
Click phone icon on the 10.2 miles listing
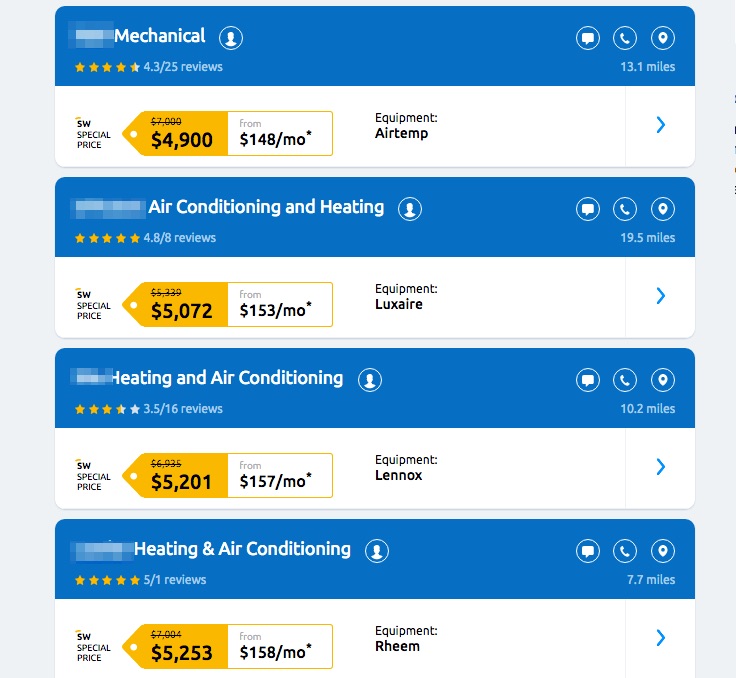(625, 381)
